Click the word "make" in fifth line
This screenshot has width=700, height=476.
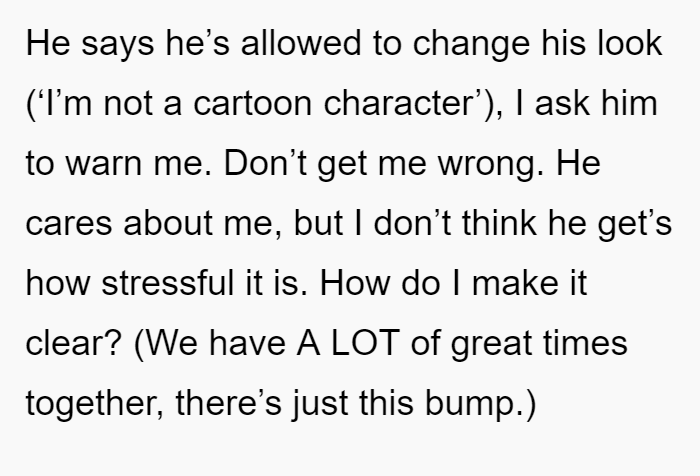click(515, 283)
